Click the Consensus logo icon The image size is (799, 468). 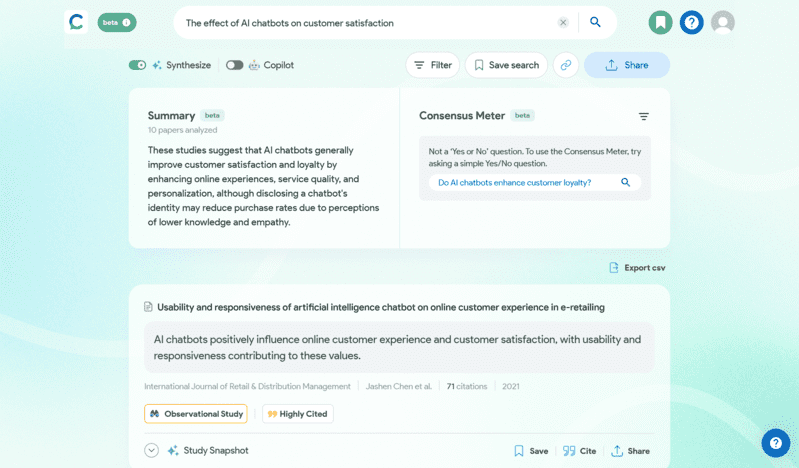click(x=76, y=22)
